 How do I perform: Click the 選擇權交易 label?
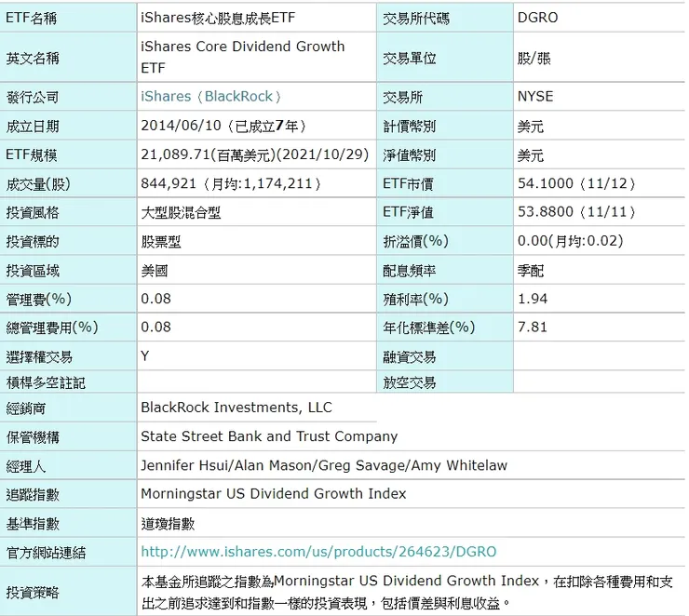point(39,357)
